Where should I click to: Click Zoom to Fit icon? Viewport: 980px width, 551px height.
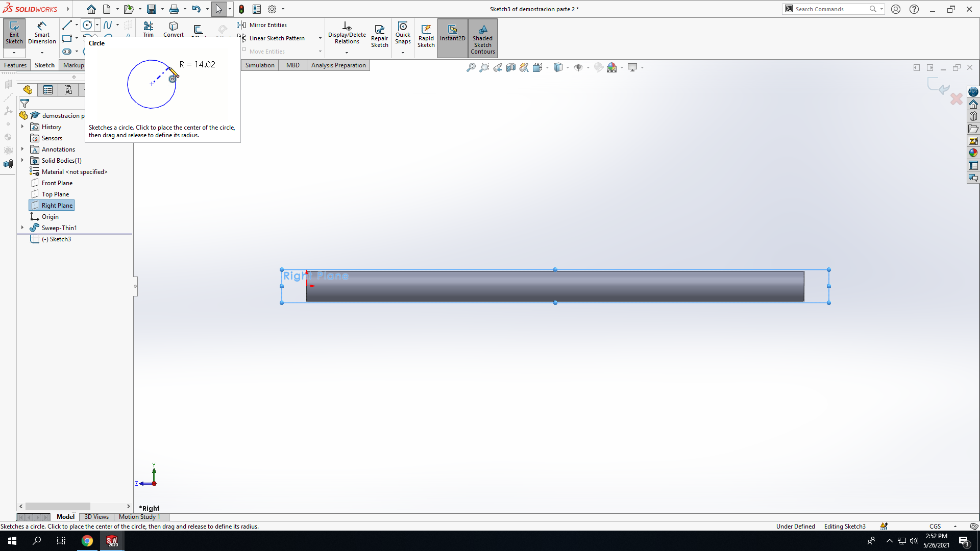pos(471,67)
